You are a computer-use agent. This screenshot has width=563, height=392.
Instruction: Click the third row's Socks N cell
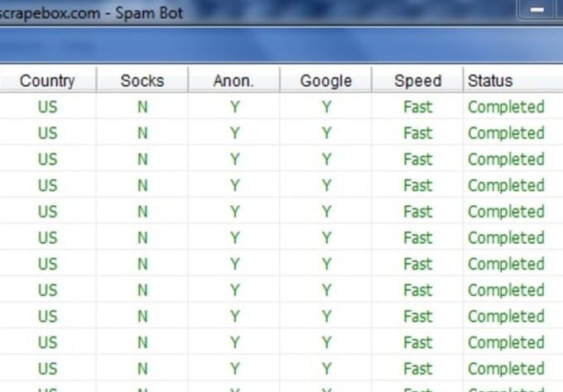point(142,159)
